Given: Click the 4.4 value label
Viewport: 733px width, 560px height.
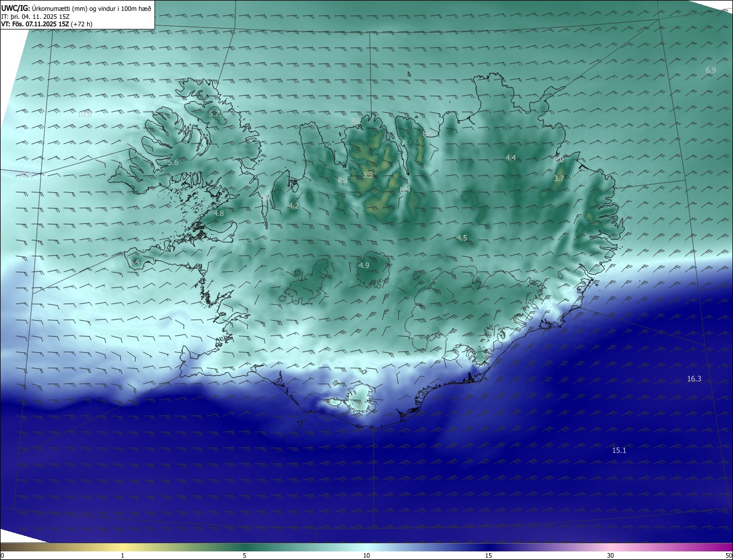Looking at the screenshot, I should coord(511,157).
